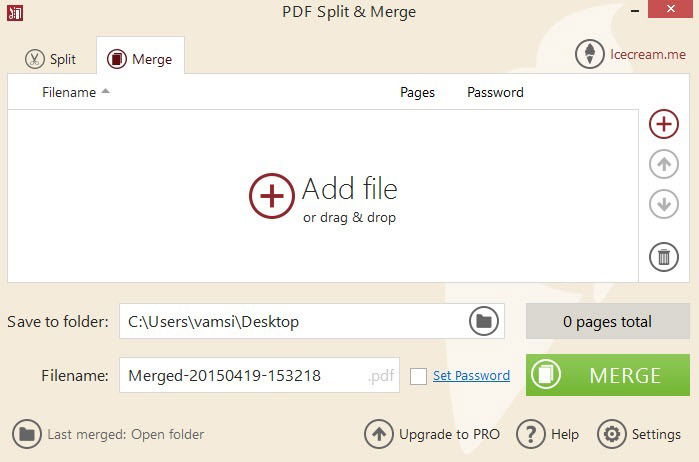Browse output folder with folder icon
Viewport: 699px width, 462px height.
[484, 321]
